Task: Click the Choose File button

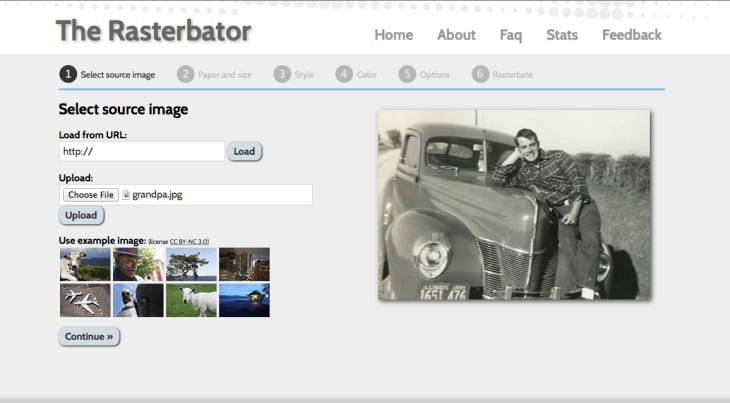Action: tap(91, 195)
